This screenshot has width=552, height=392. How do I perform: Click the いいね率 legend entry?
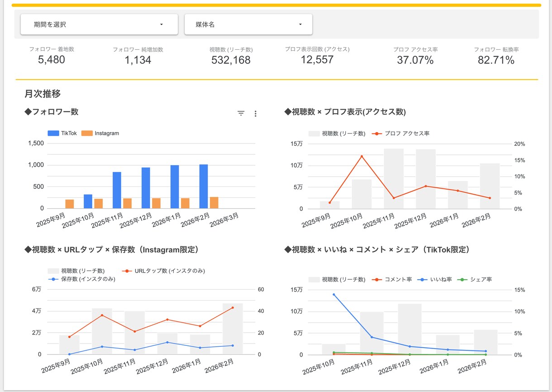point(435,279)
